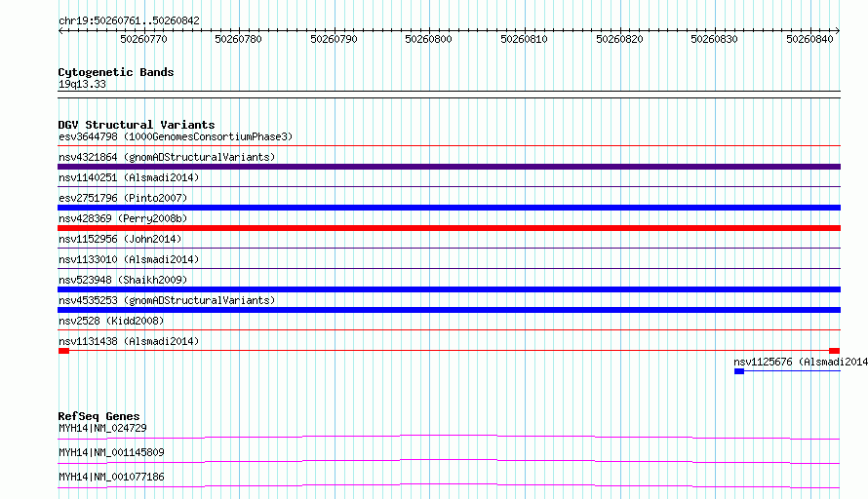Click the chr19:50260761..50260842 region label
The height and width of the screenshot is (499, 868).
(x=129, y=21)
